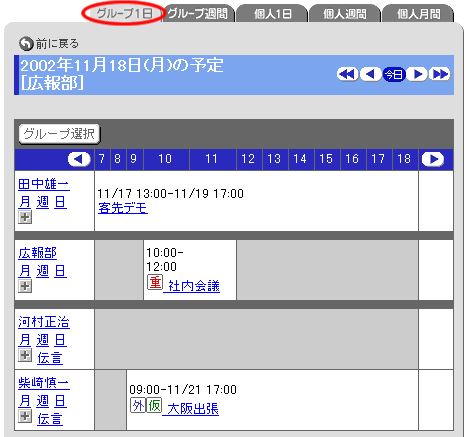Show earlier hours with timeline left arrow
467x437 pixels.
(79, 159)
